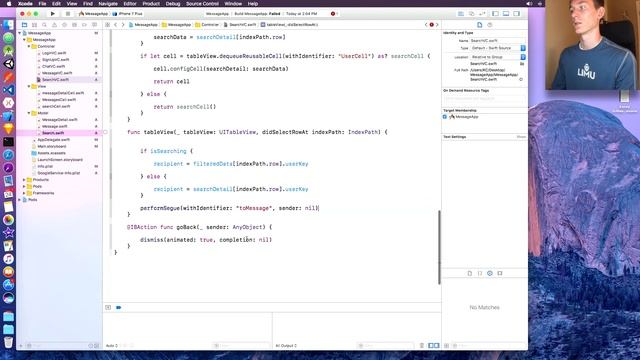Open the All Output console filter selector
The height and width of the screenshot is (360, 640).
pos(287,346)
